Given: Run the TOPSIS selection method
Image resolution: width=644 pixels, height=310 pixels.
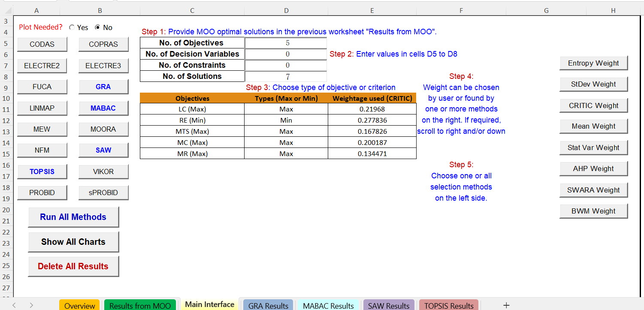Looking at the screenshot, I should coord(42,171).
